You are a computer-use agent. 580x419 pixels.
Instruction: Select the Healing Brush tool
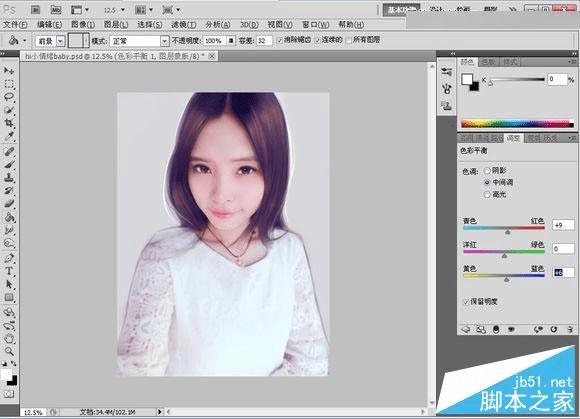(x=9, y=152)
